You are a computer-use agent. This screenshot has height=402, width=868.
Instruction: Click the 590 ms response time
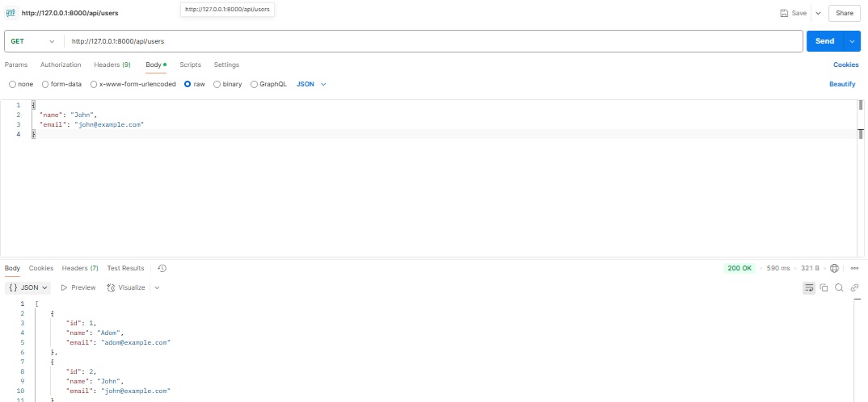778,268
